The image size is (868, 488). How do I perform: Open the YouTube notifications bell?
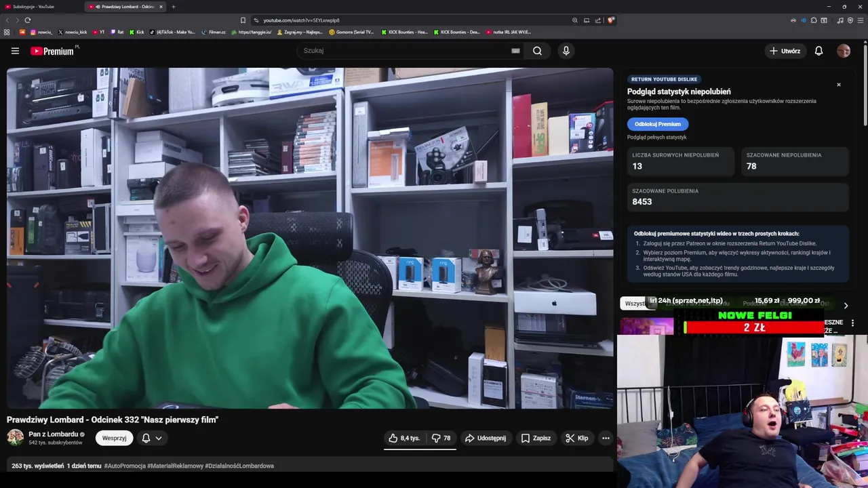point(818,51)
